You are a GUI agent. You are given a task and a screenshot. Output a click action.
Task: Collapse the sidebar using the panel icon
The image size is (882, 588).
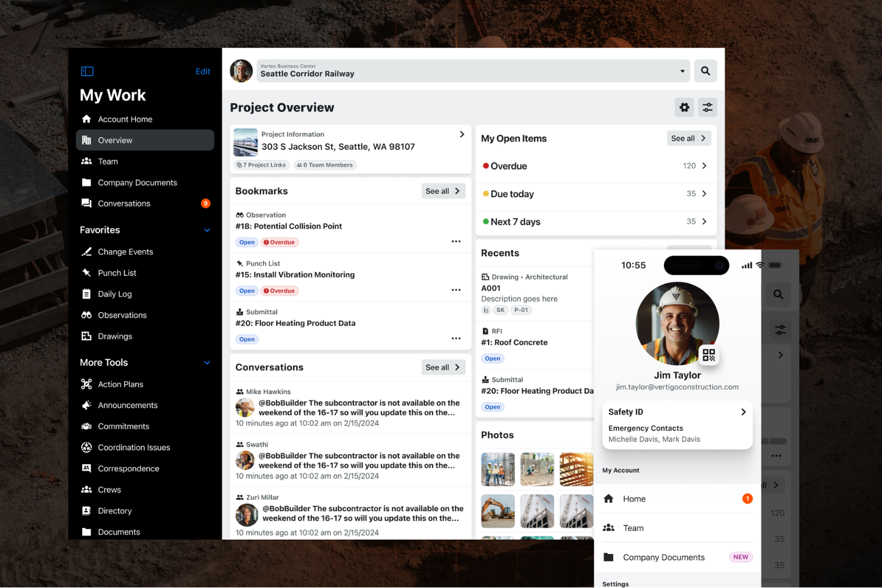tap(87, 71)
